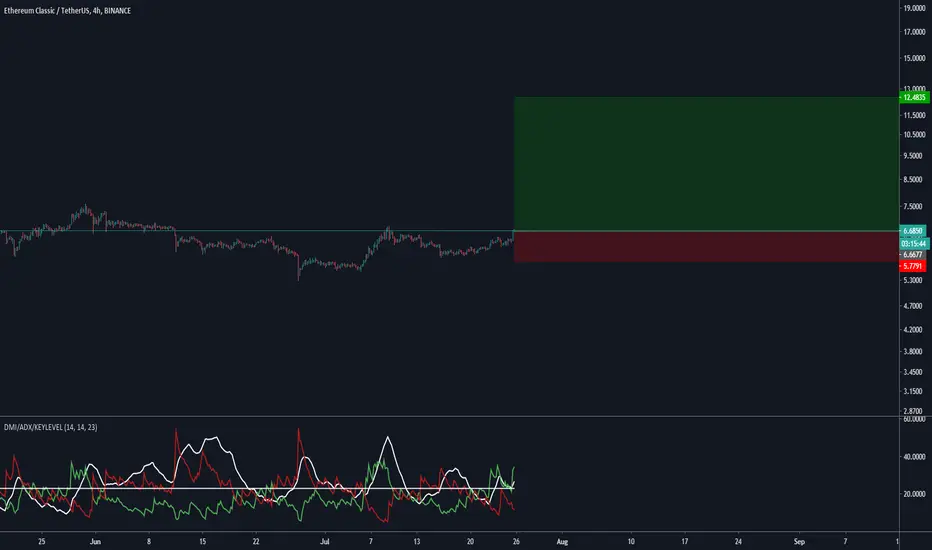The image size is (932, 550).
Task: Click the 15.0000 tick on the price axis
Action: (914, 58)
